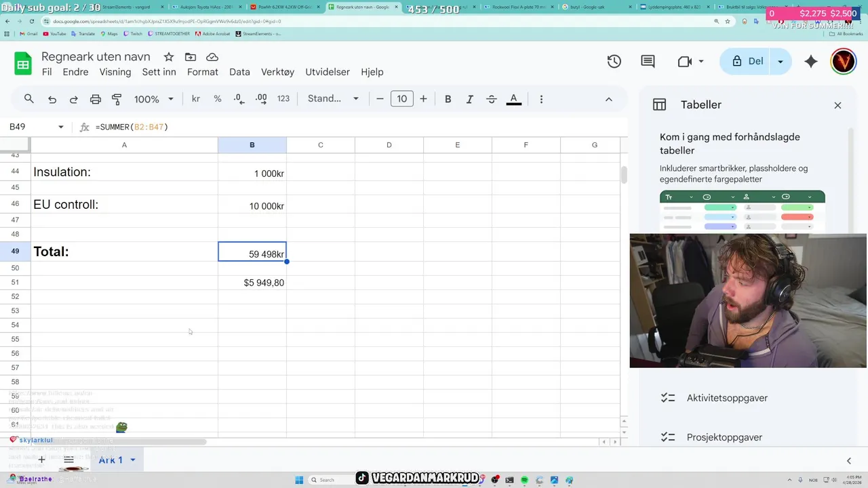This screenshot has height=488, width=868.
Task: Open more number formats 123
Action: (x=283, y=99)
